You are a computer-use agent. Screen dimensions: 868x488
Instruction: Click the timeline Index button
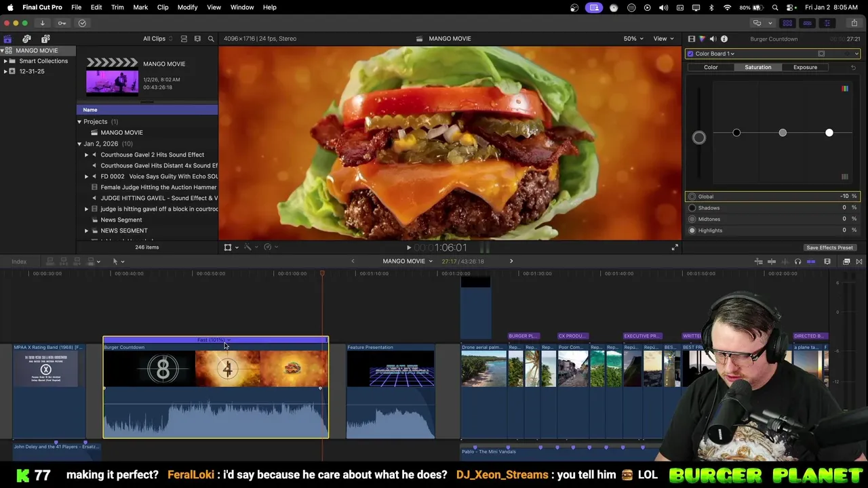pyautogui.click(x=19, y=262)
